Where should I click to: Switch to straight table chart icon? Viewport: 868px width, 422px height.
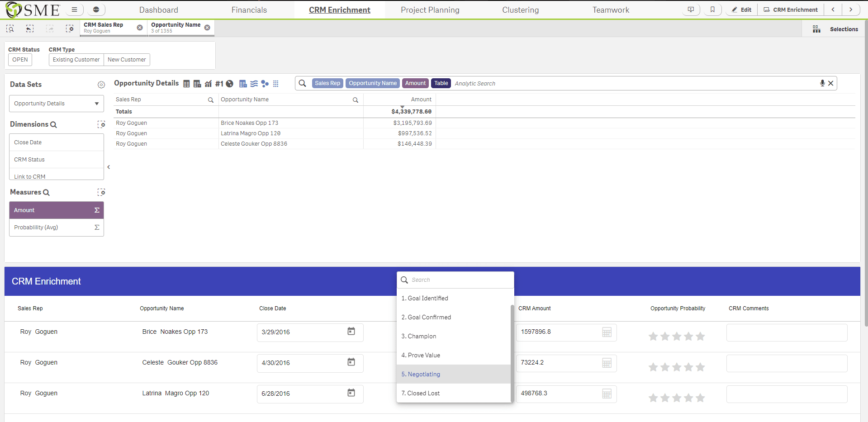click(186, 84)
